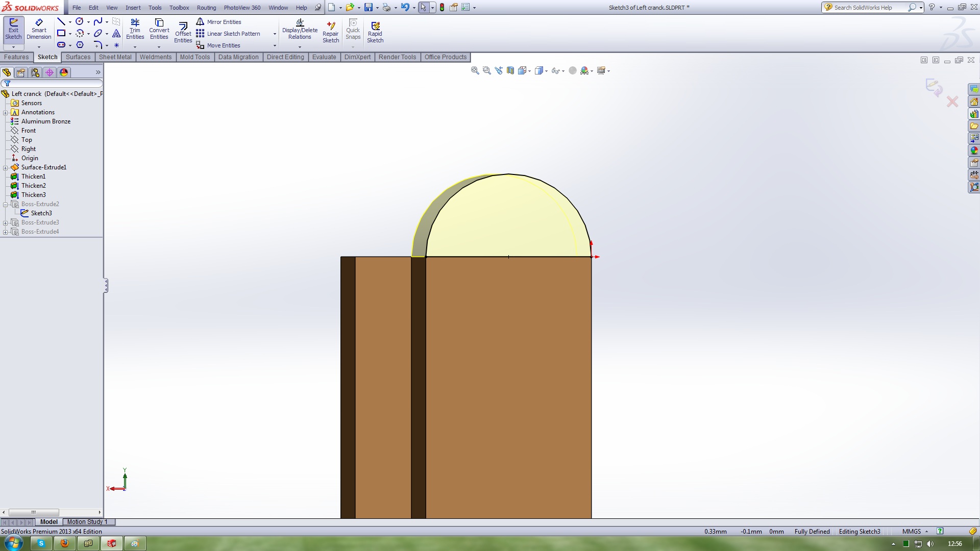Select the sketch Point tool

116,45
